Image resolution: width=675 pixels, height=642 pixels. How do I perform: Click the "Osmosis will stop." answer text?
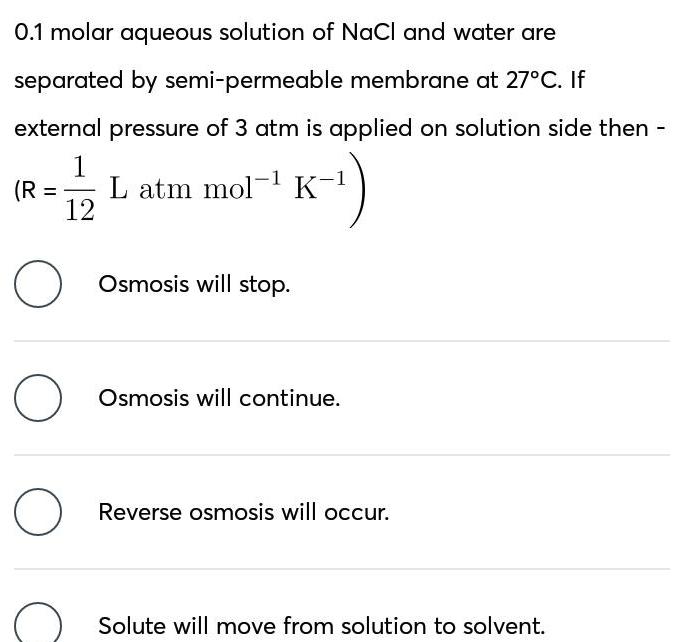coord(194,284)
